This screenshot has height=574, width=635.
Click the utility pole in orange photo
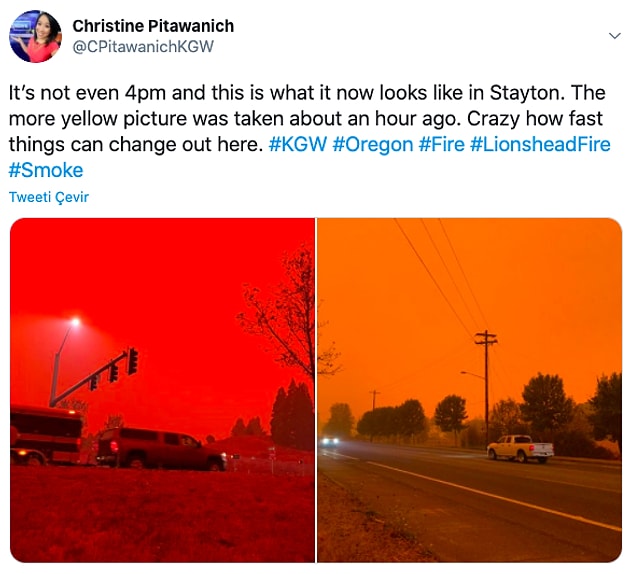coord(486,385)
